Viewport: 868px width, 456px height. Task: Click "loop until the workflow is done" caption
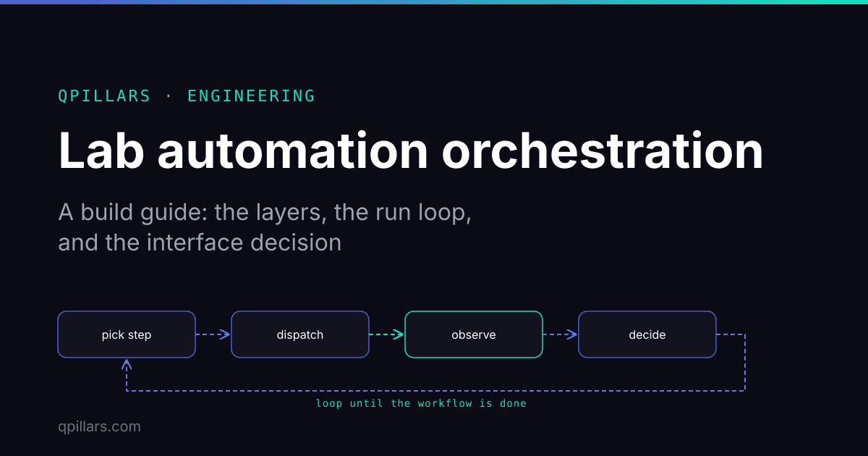[x=421, y=403]
